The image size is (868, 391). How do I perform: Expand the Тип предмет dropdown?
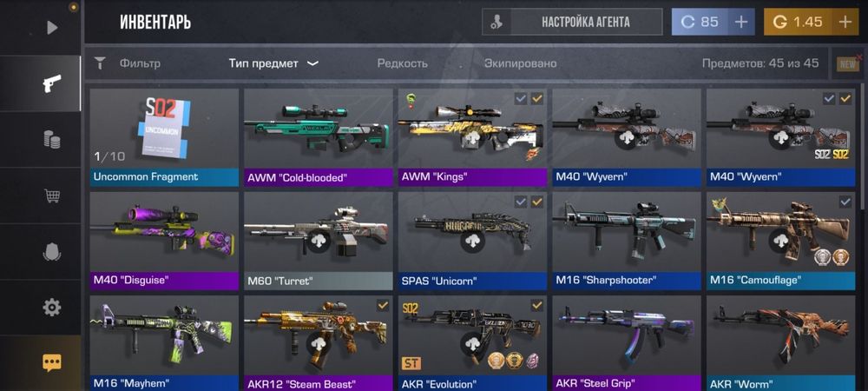tap(274, 63)
